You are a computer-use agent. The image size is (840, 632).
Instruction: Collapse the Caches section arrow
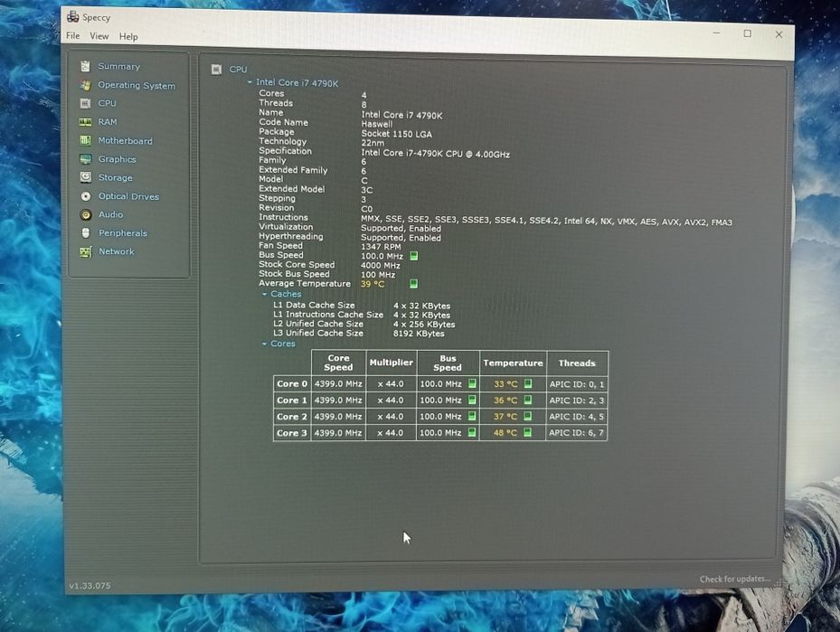[264, 294]
